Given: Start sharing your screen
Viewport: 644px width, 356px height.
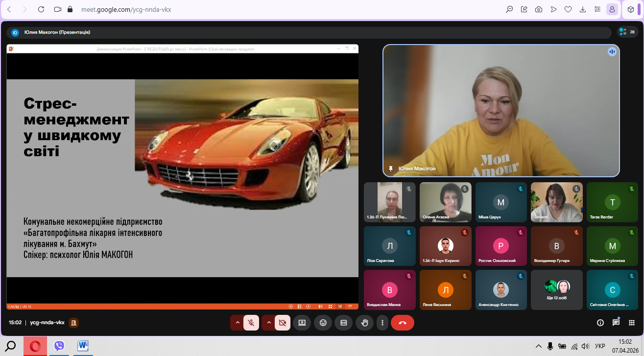Looking at the screenshot, I should pyautogui.click(x=302, y=323).
